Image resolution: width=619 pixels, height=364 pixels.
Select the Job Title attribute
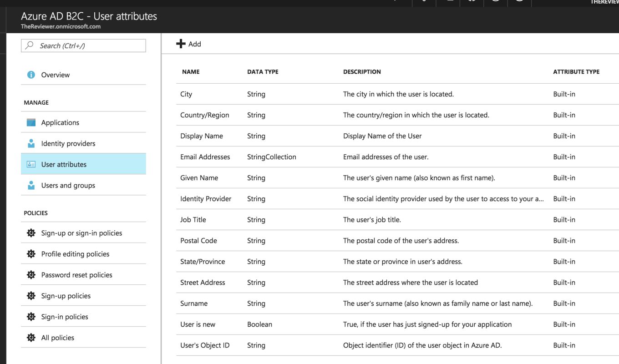click(x=397, y=220)
